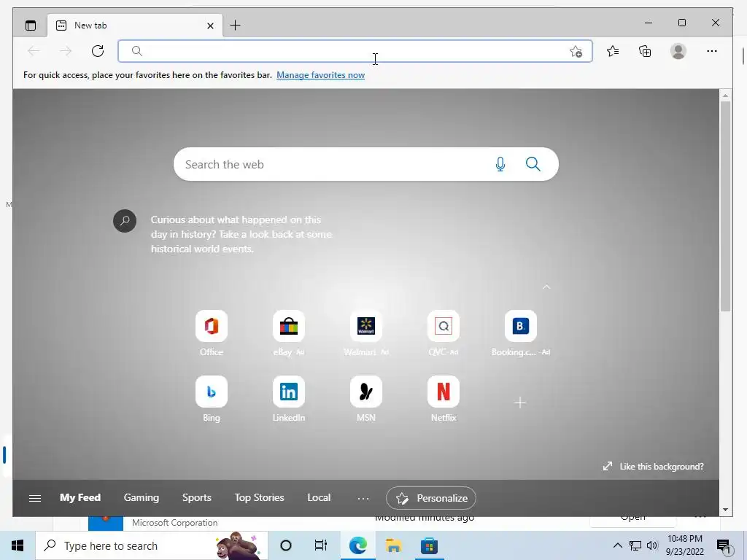Click the taskbar search box
Screen dimensions: 747x560
(152, 545)
